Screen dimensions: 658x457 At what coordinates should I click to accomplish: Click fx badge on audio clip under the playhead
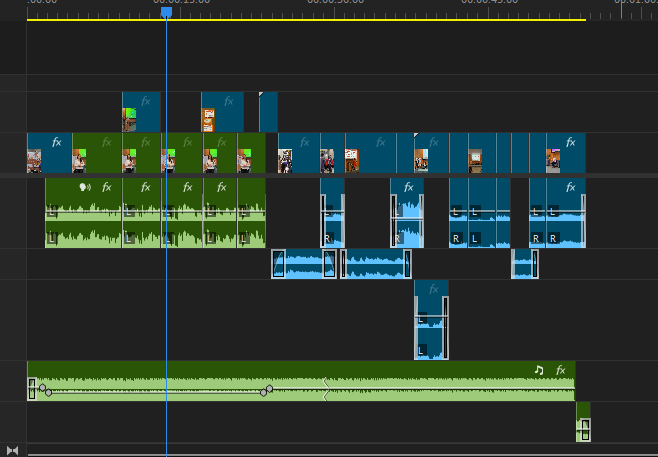pos(188,187)
